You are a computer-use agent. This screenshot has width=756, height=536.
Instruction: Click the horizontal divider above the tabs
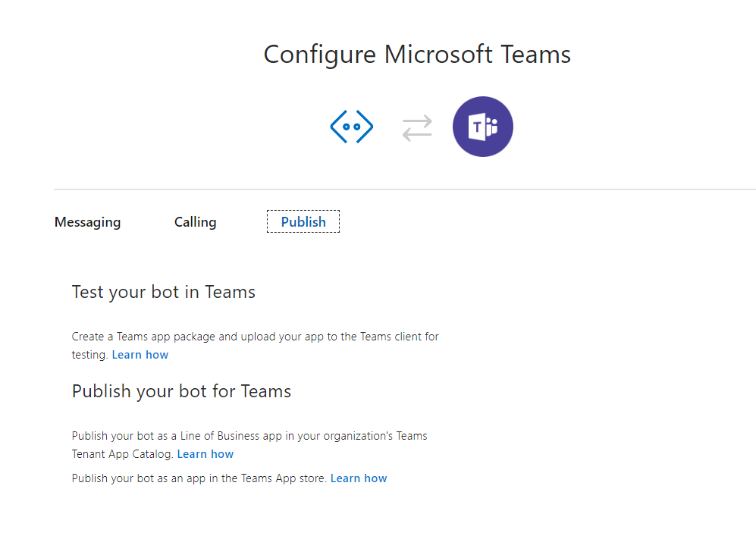[405, 189]
